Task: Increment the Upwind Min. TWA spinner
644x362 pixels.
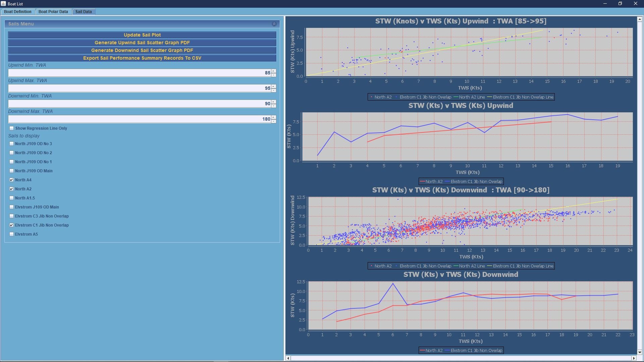Action: click(274, 71)
